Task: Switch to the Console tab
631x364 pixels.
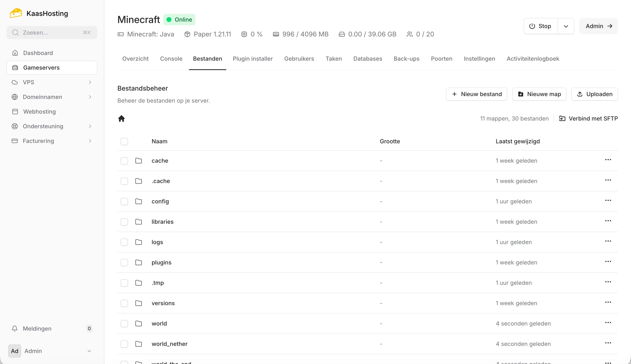Action: (171, 59)
